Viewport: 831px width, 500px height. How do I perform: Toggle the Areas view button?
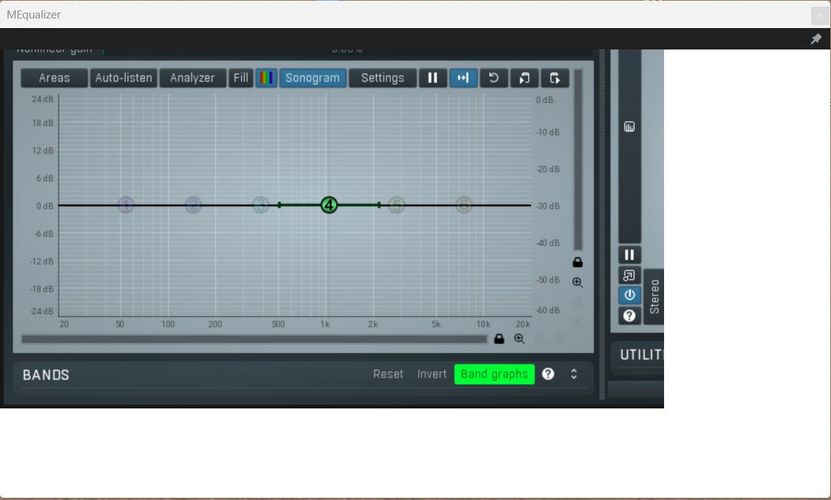click(x=54, y=78)
